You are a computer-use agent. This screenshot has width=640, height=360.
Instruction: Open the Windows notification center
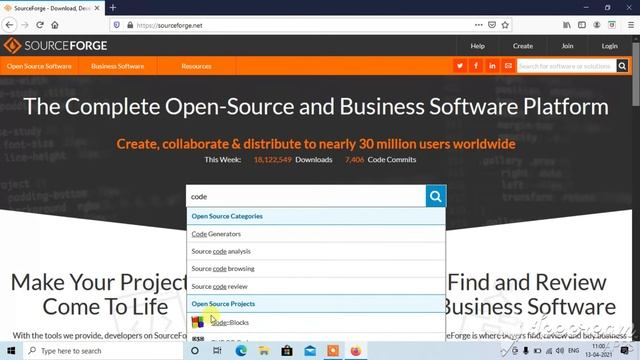(x=624, y=351)
